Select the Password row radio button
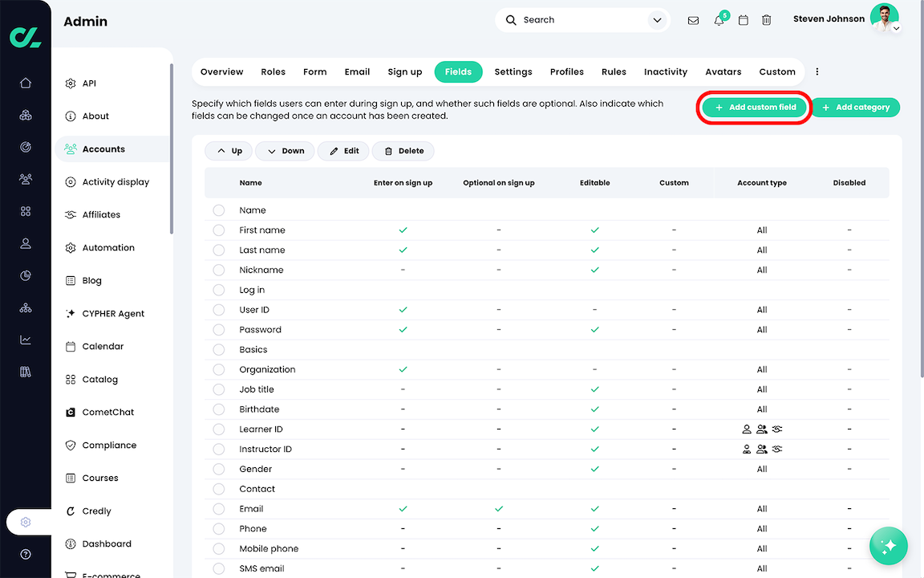Image resolution: width=924 pixels, height=578 pixels. point(218,330)
